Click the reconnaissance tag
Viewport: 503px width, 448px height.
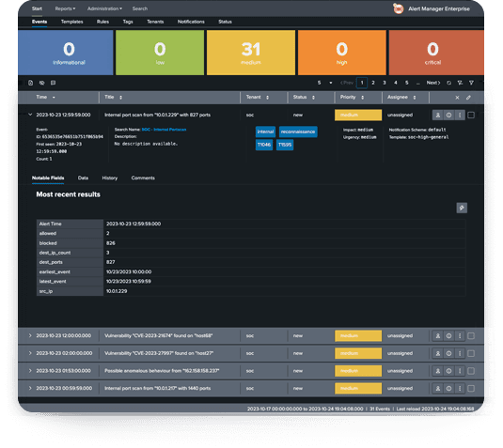[298, 131]
